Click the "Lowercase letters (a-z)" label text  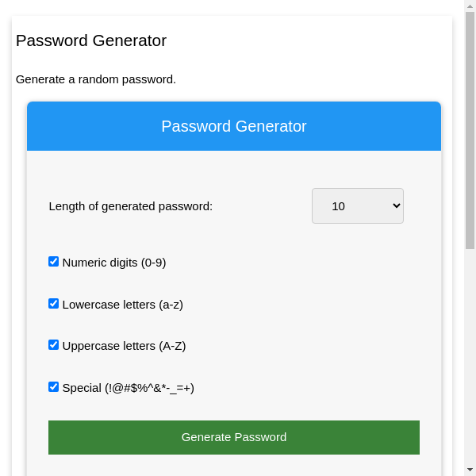point(122,304)
